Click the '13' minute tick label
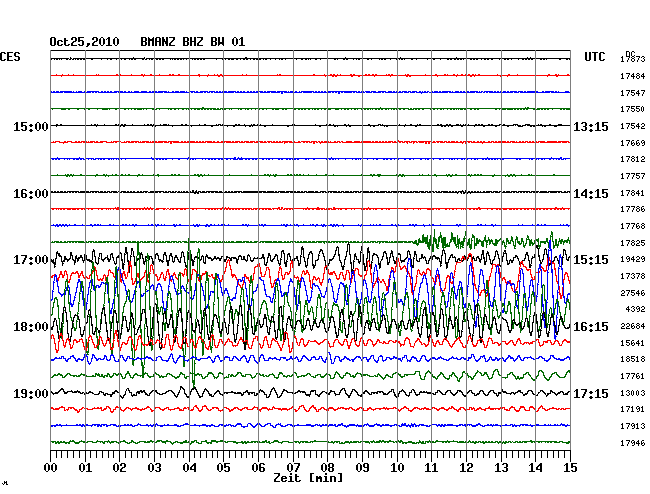650x494 pixels. (x=501, y=468)
